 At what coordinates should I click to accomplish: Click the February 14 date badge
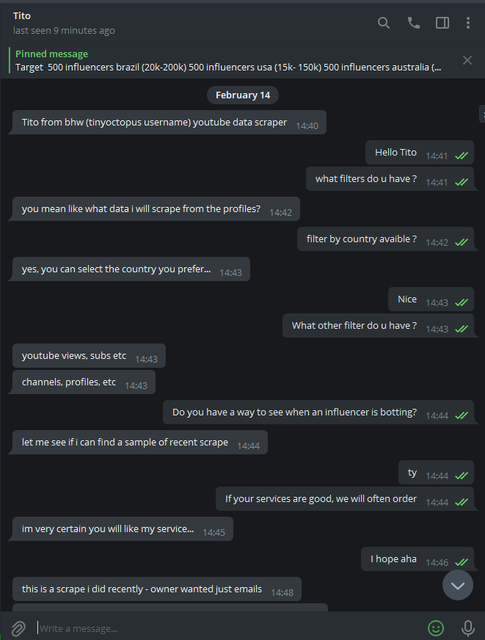[242, 95]
